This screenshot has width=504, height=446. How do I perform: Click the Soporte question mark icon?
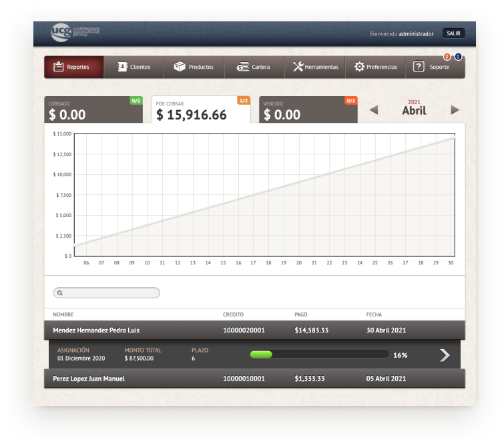pos(419,67)
